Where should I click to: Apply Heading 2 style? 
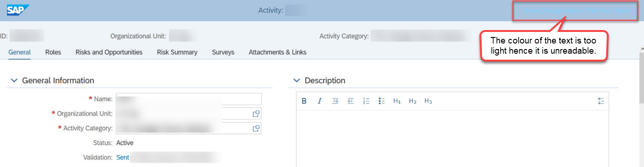click(413, 101)
